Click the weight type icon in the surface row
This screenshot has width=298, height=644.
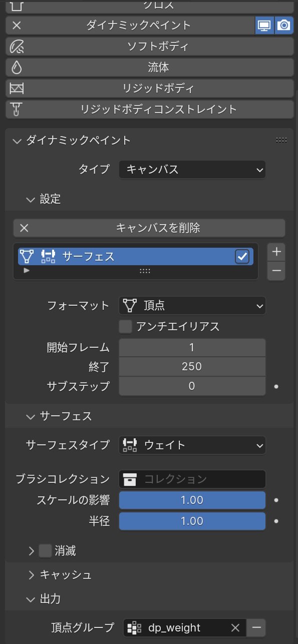tap(48, 257)
